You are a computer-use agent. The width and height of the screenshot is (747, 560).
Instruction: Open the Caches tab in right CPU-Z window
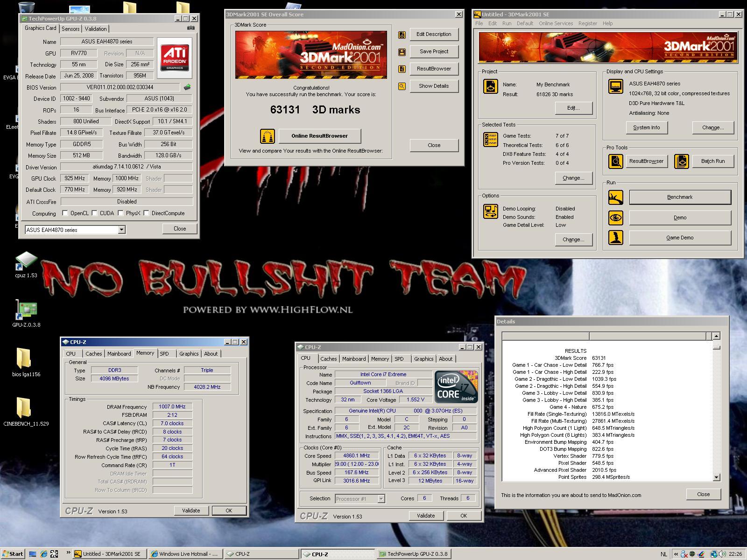(328, 359)
